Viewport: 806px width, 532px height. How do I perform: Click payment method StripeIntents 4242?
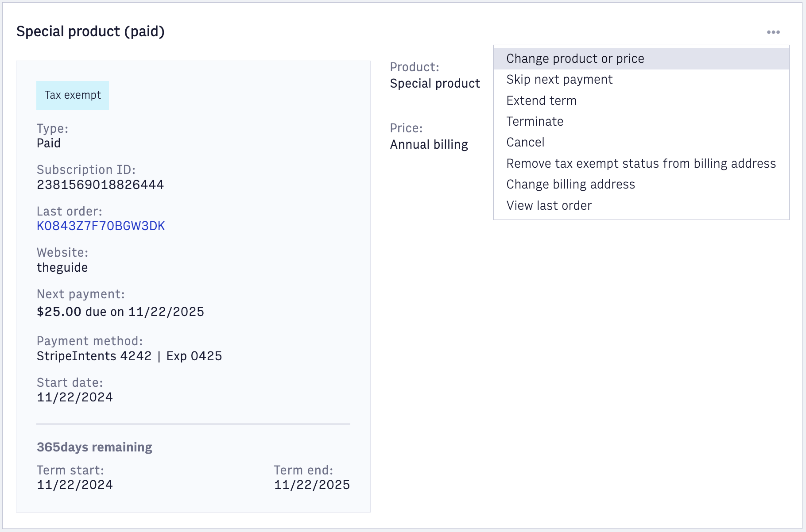coord(129,356)
